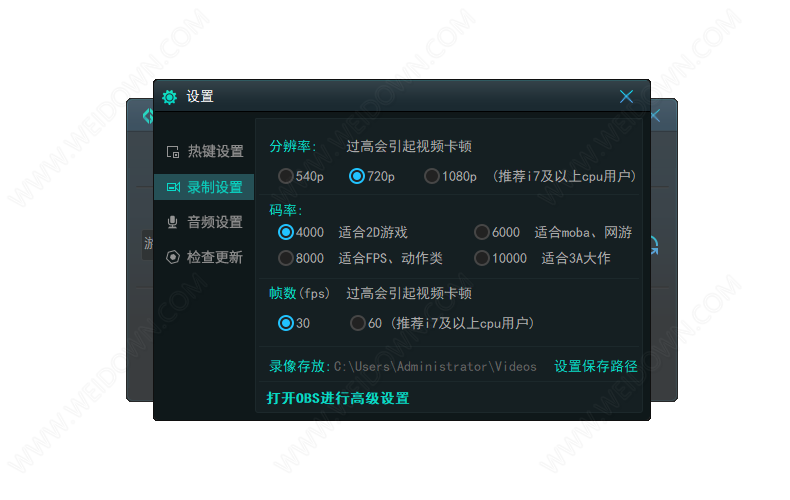The height and width of the screenshot is (500, 790).
Task: Click the 码率: label
Action: click(x=286, y=210)
